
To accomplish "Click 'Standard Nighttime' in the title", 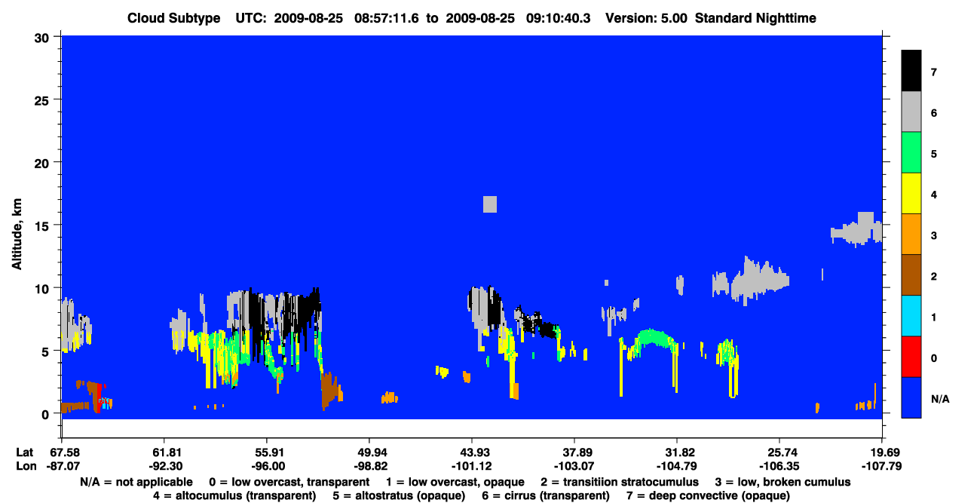I will [x=756, y=18].
